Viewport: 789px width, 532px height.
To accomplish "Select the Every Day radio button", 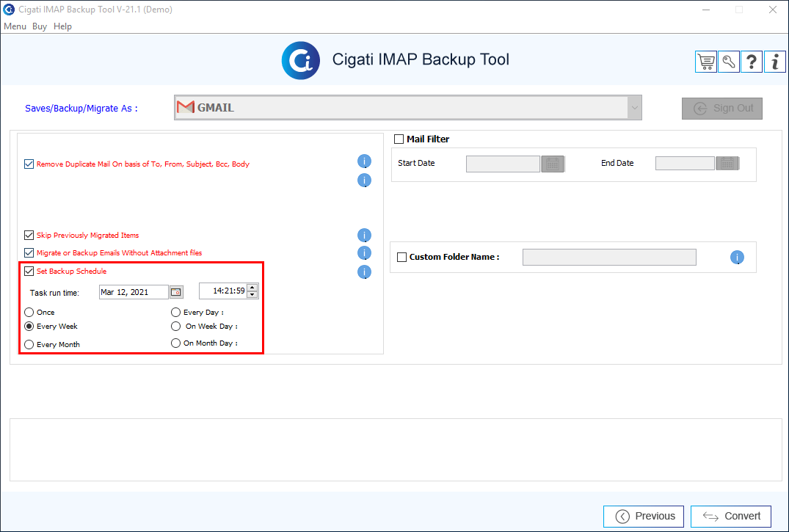I will [x=175, y=312].
